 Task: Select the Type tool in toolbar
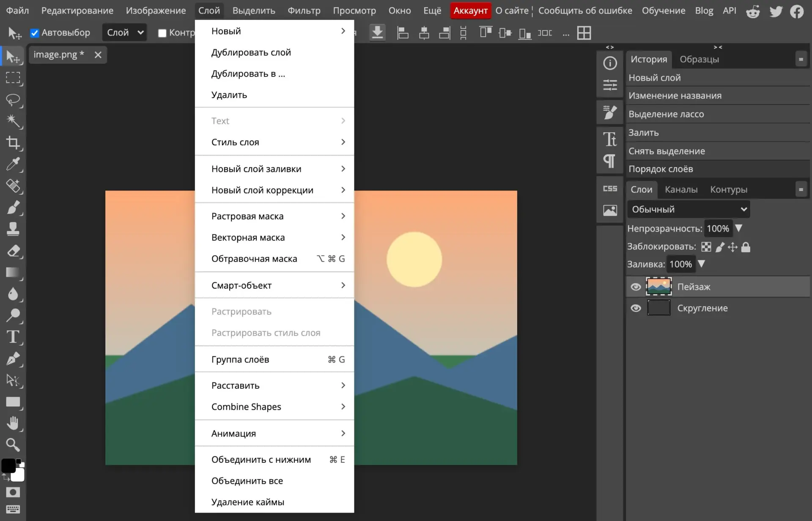(x=13, y=337)
